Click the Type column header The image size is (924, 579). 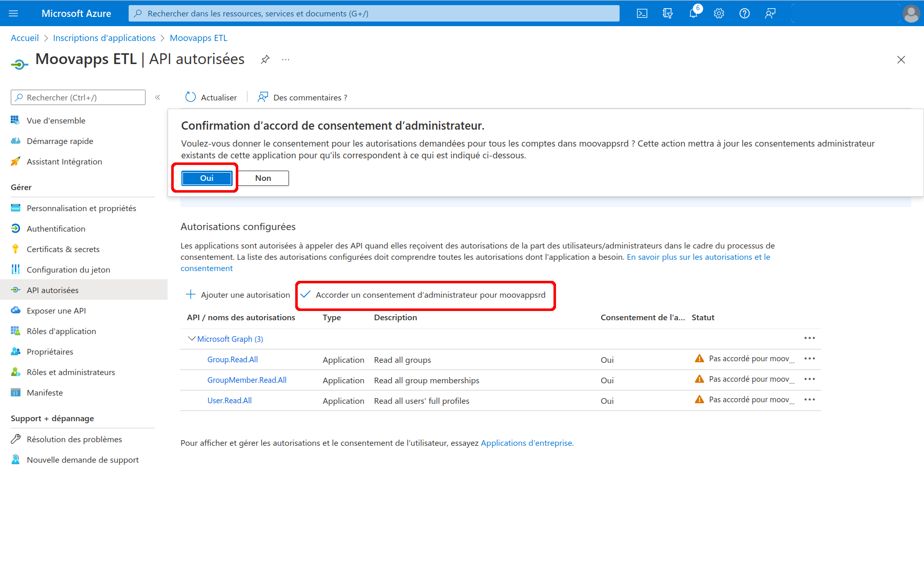tap(332, 317)
